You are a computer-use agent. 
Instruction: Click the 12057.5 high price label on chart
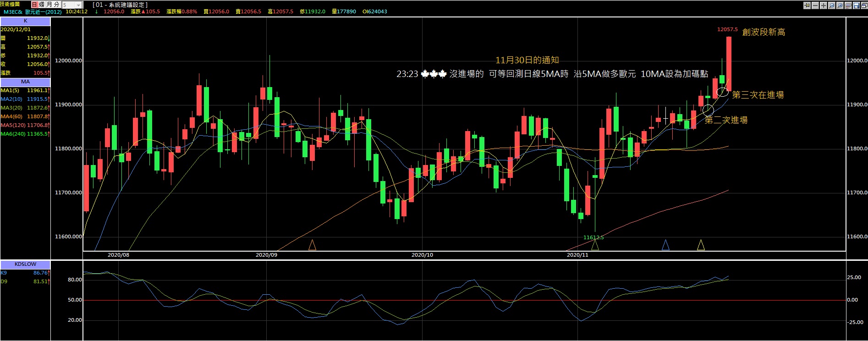(727, 29)
